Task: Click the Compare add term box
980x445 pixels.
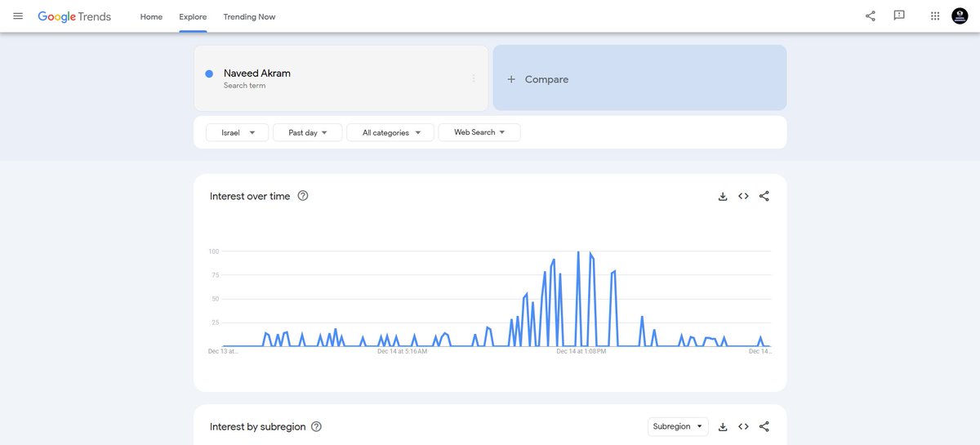Action: 639,78
